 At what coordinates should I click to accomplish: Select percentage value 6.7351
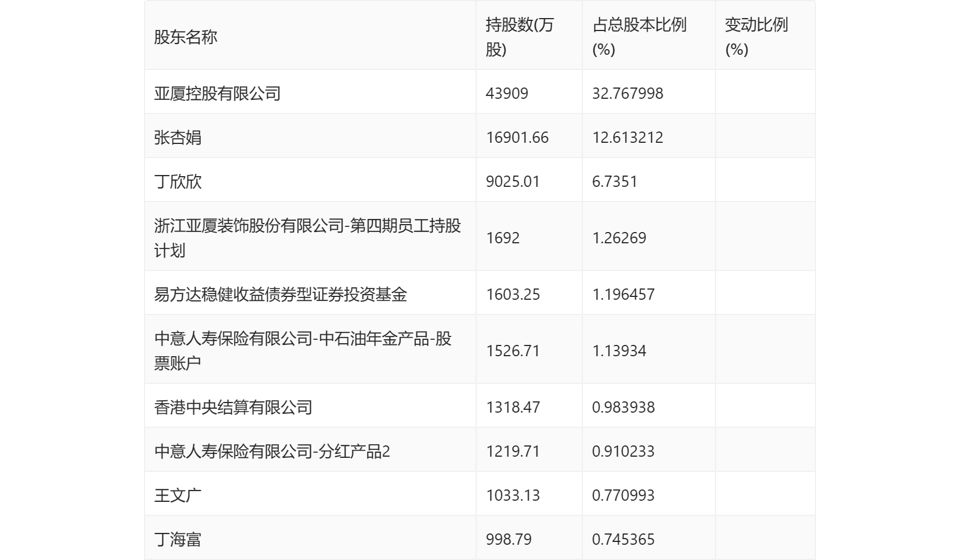[x=614, y=182]
